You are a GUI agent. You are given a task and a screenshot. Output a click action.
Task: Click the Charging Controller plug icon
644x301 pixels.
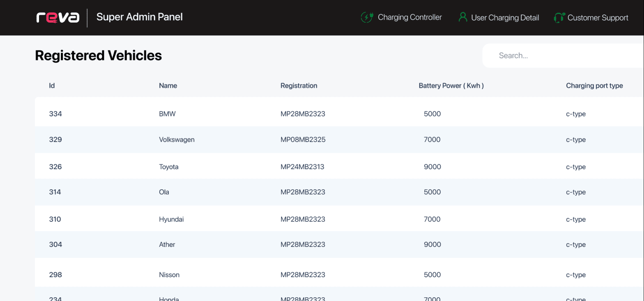[x=366, y=17]
